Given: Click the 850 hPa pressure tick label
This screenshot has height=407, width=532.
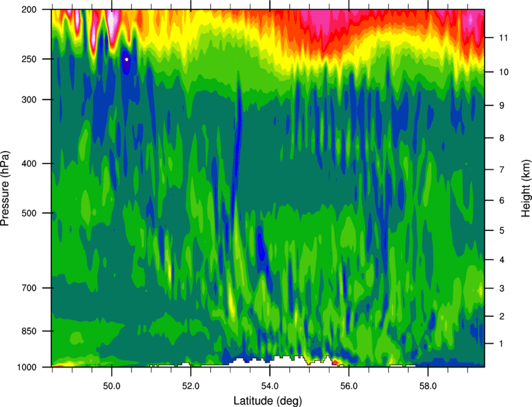Looking at the screenshot, I should tap(29, 331).
